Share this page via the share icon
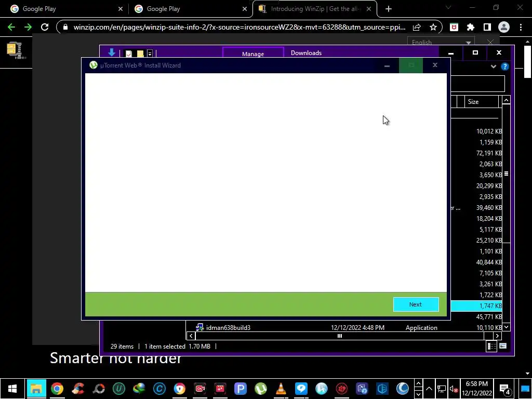This screenshot has height=399, width=532. pos(417,27)
